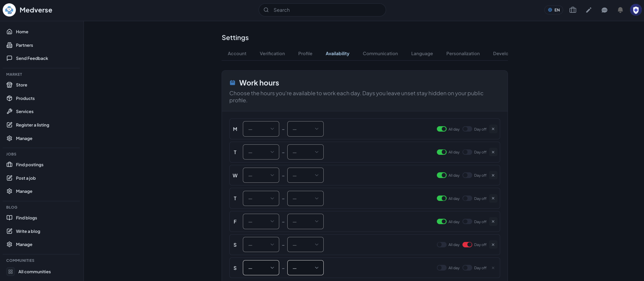Toggle Wednesday Day off switch
Screen dimensions: 644x281
tap(467, 175)
